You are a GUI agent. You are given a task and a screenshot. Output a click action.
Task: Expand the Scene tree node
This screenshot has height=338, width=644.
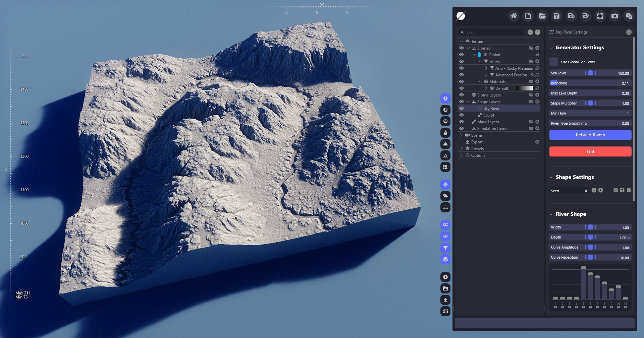pos(462,135)
